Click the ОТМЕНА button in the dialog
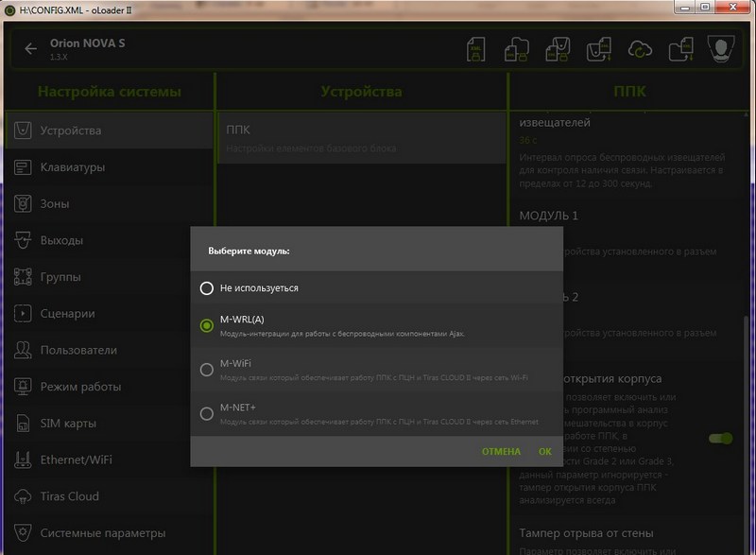Viewport: 756px width, 555px height. click(501, 452)
